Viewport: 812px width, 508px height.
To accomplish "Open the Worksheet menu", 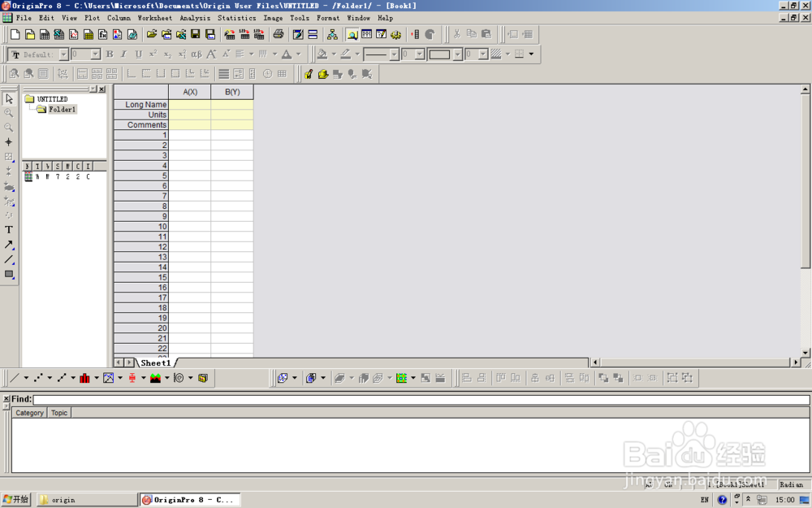I will 155,18.
